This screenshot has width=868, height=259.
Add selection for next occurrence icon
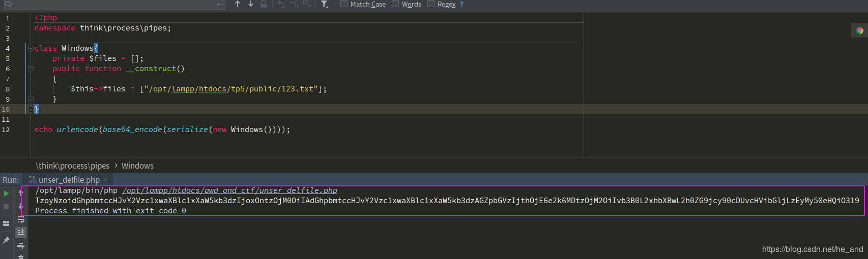(x=281, y=4)
